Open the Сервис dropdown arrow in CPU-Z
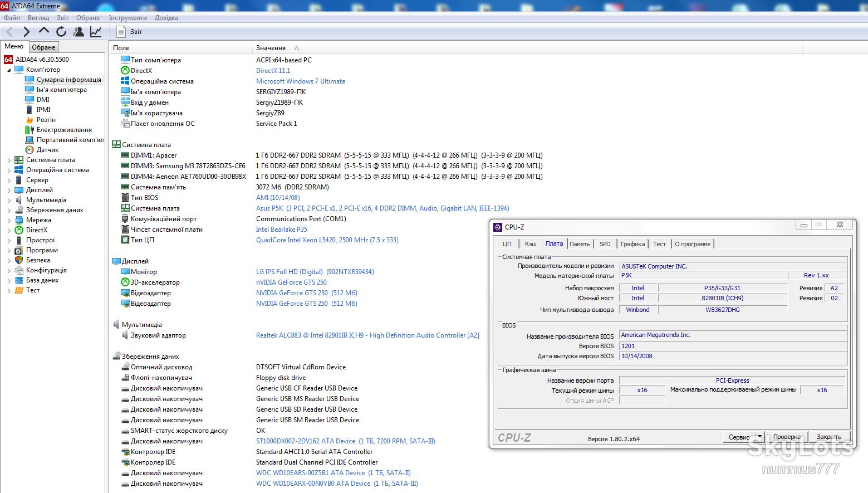Viewport: 868px width, 493px height. point(759,437)
